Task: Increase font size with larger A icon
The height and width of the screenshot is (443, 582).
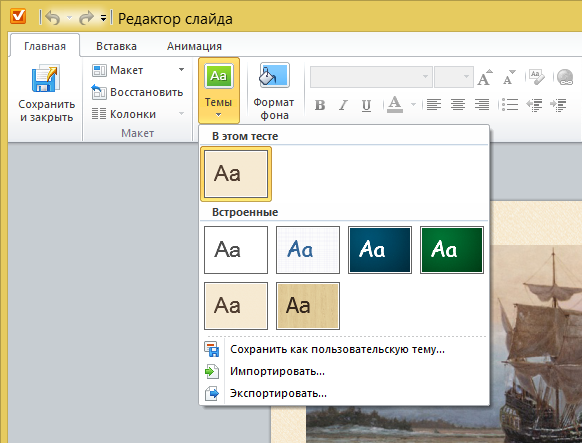Action: [x=485, y=77]
